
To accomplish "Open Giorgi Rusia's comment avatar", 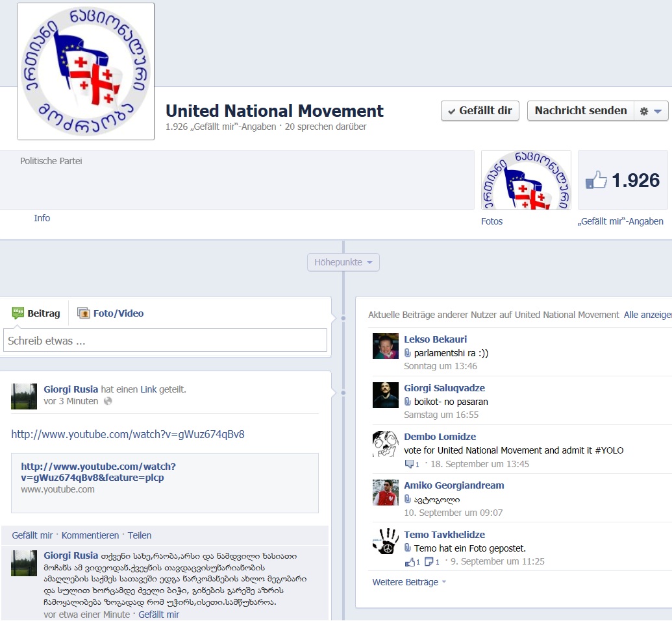I will [24, 563].
